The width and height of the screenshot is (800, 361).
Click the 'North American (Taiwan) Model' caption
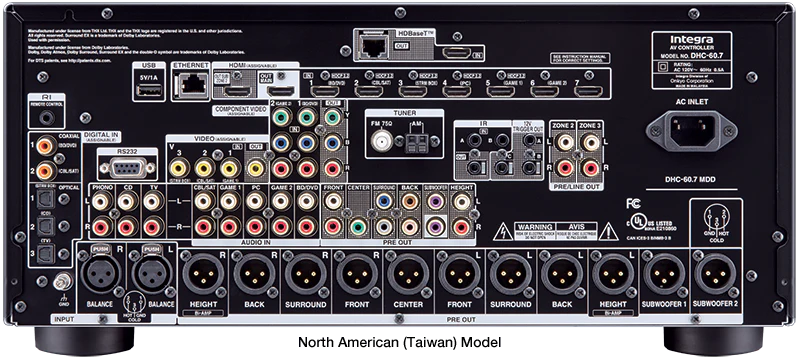399,342
